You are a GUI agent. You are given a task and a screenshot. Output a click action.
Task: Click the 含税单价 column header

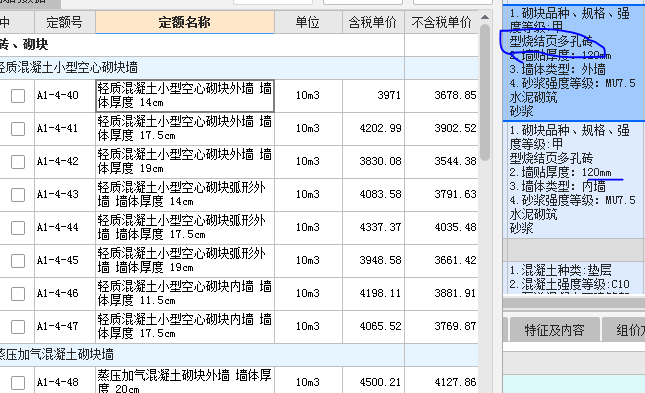tap(373, 22)
